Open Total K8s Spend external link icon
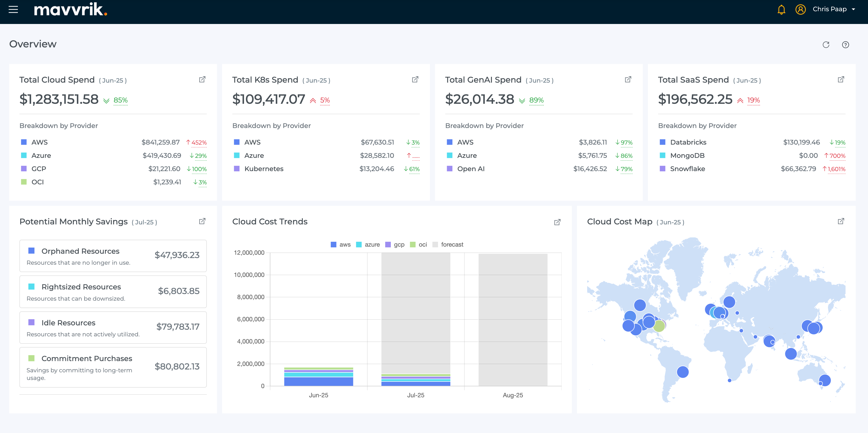This screenshot has width=868, height=433. pos(415,80)
